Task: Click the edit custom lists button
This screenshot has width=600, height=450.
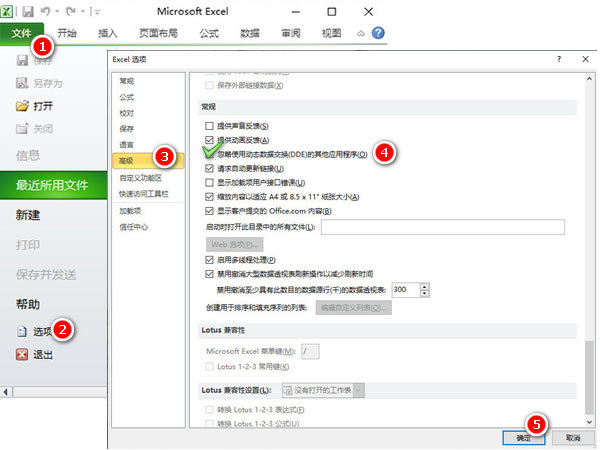Action: (354, 308)
